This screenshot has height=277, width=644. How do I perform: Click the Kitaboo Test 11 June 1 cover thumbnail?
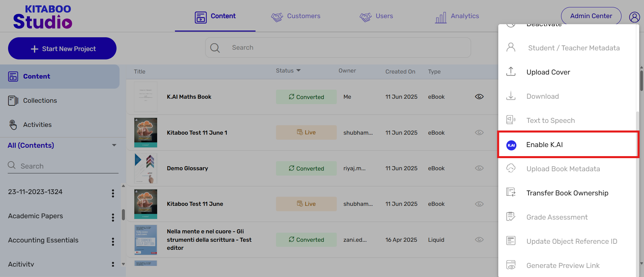pyautogui.click(x=146, y=133)
